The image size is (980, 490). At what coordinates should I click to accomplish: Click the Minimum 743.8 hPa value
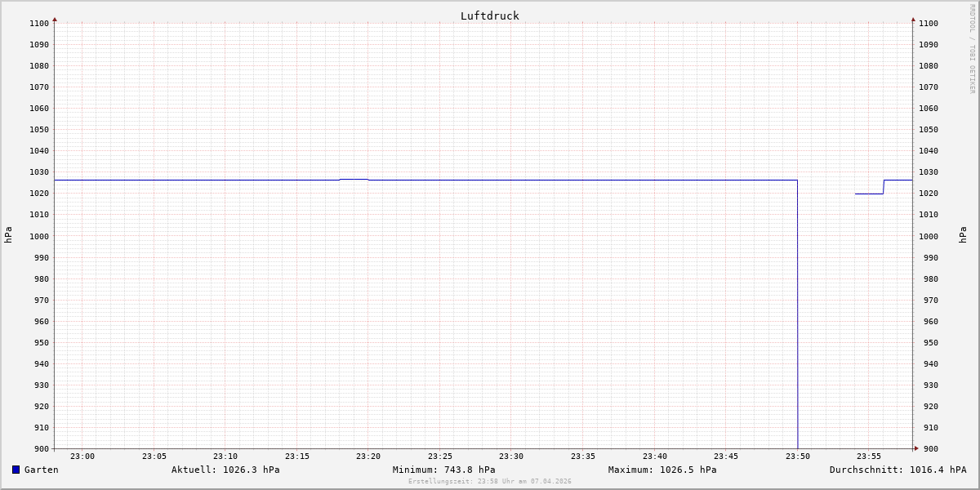pos(443,470)
